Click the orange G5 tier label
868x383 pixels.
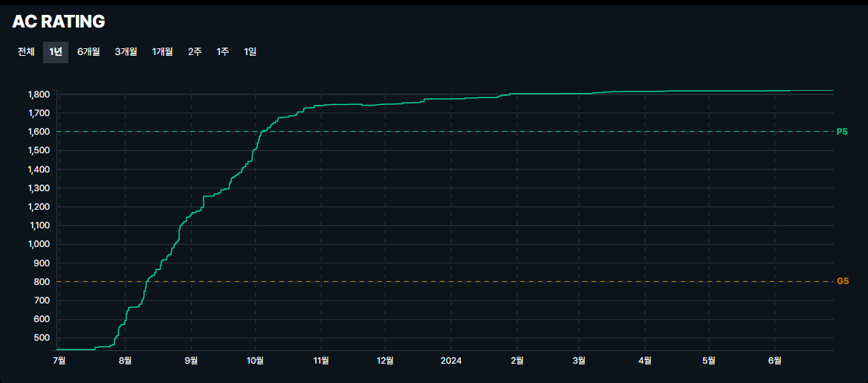[843, 282]
